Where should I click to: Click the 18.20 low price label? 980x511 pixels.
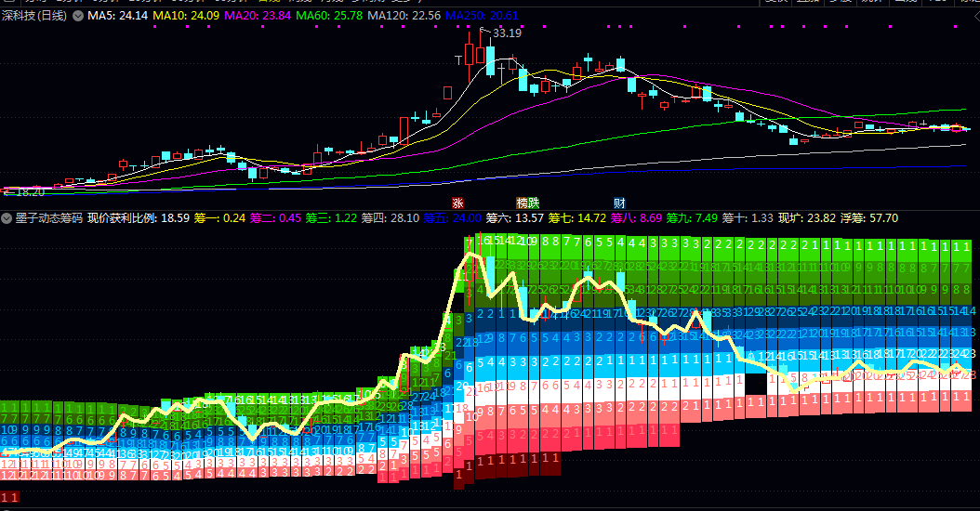[x=30, y=192]
